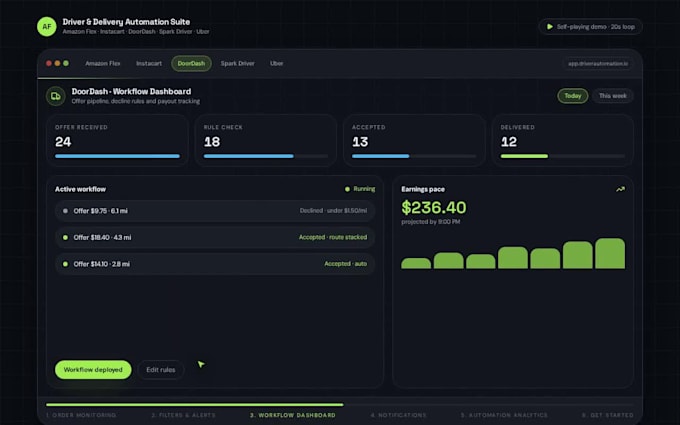Click the self-playing demo 20s loop pill
This screenshot has width=680, height=425.
pyautogui.click(x=590, y=26)
